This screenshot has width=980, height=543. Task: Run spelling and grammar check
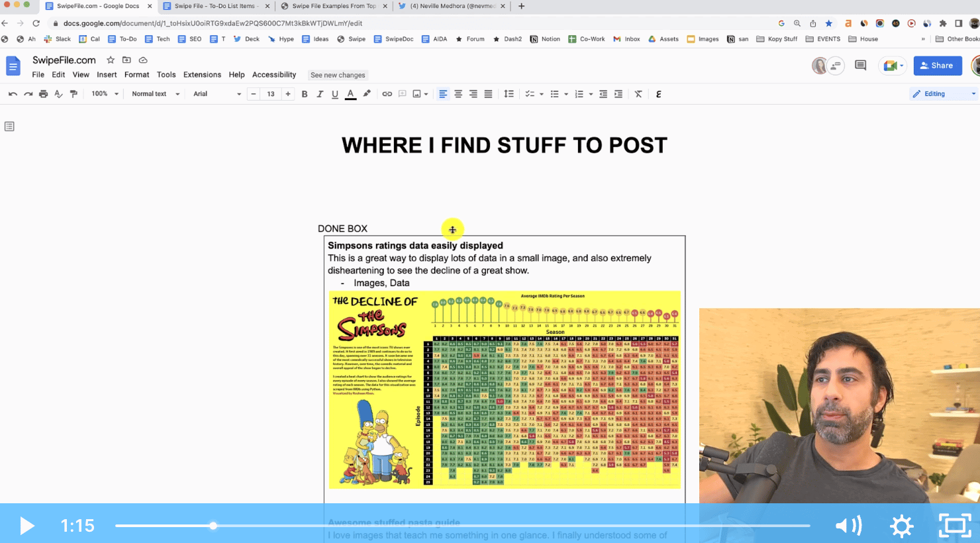pos(58,94)
